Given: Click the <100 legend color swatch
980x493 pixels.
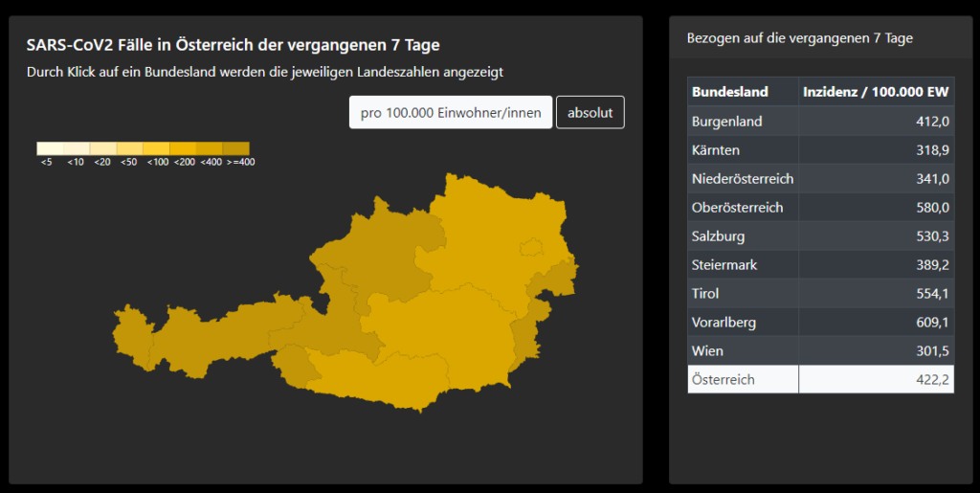Looking at the screenshot, I should 156,148.
